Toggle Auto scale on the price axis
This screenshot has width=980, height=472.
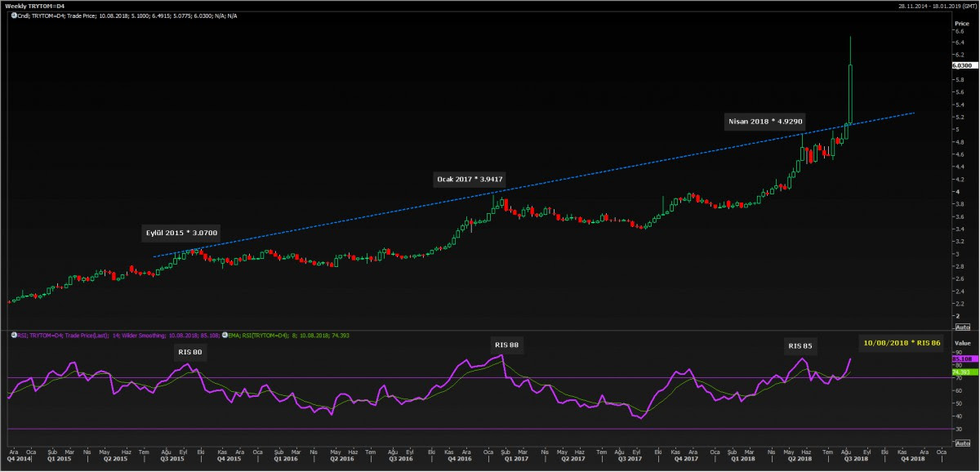(962, 326)
